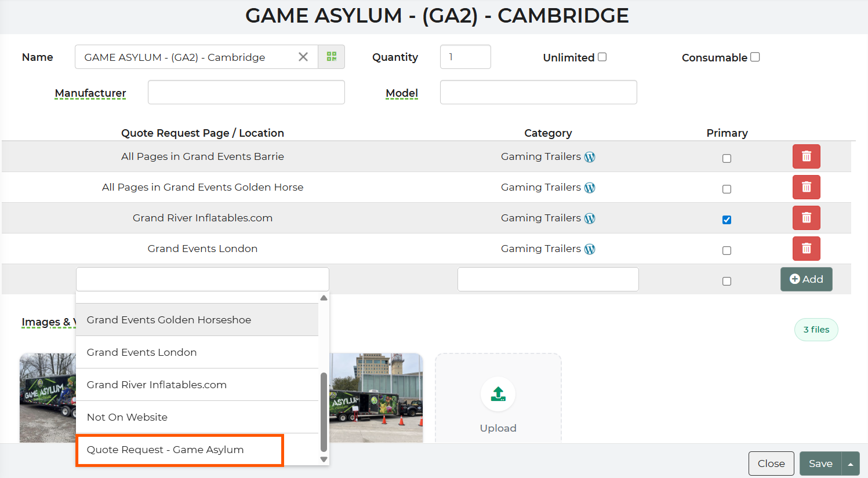The image size is (868, 478).
Task: Click 'All Pages in Grand Events Barrie' text
Action: click(x=202, y=156)
